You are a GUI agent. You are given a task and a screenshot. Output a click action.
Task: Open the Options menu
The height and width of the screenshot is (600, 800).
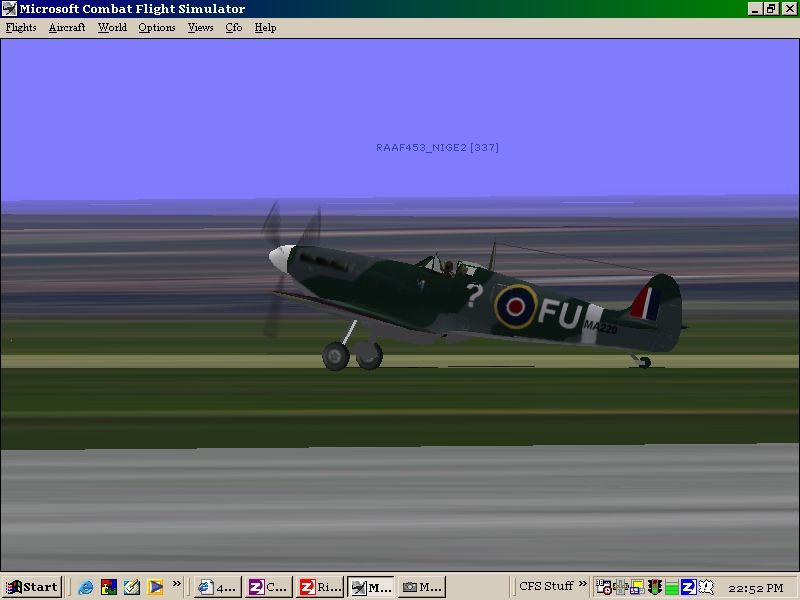[157, 28]
